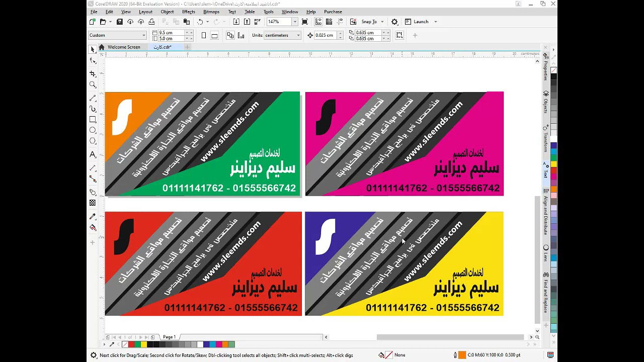This screenshot has height=362, width=644.
Task: Expand the Undo history dropdown arrow
Action: click(x=207, y=22)
